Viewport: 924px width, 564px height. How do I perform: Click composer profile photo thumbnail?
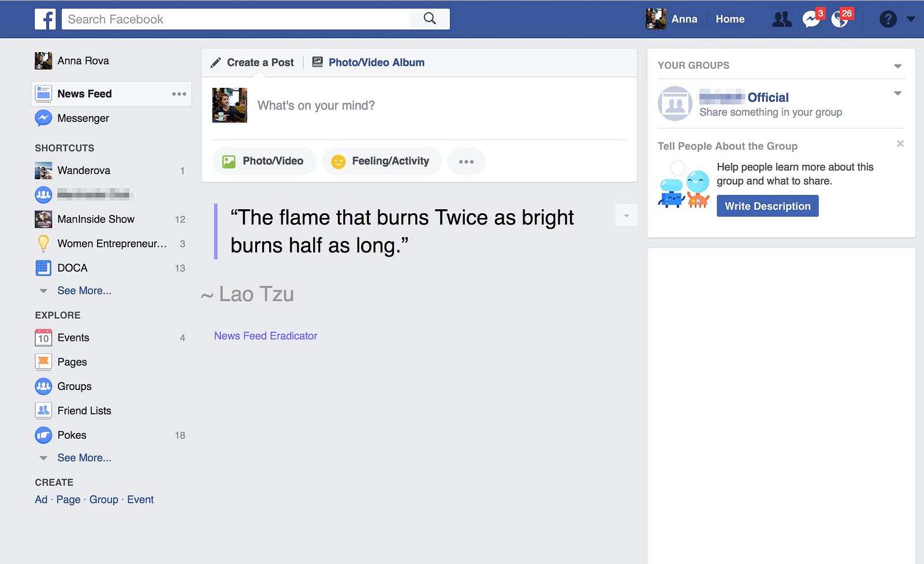click(230, 105)
